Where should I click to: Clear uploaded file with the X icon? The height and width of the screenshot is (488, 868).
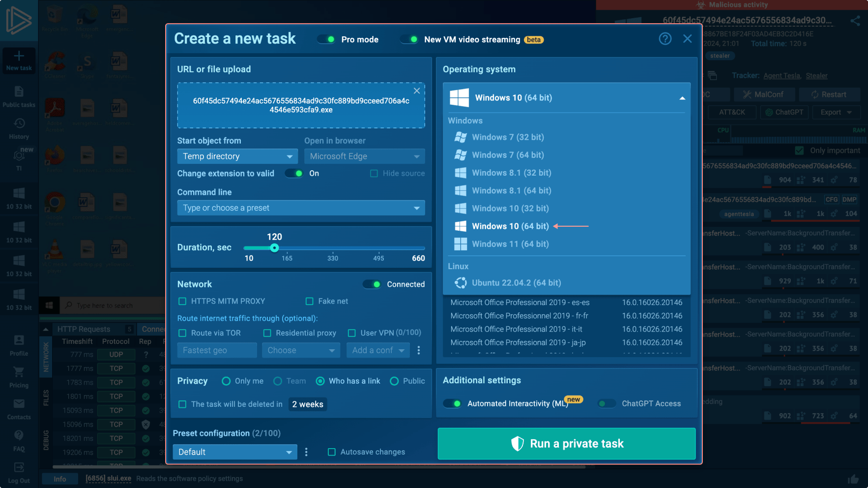click(x=416, y=91)
